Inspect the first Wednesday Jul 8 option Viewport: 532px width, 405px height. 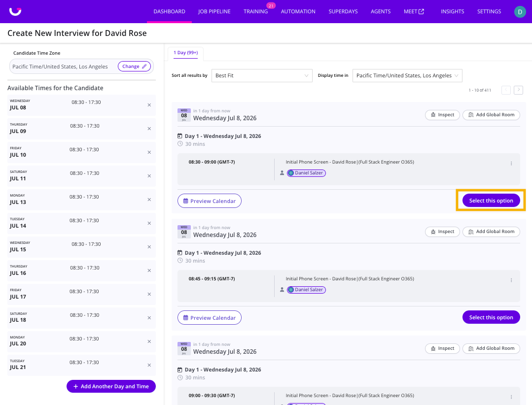pos(442,115)
